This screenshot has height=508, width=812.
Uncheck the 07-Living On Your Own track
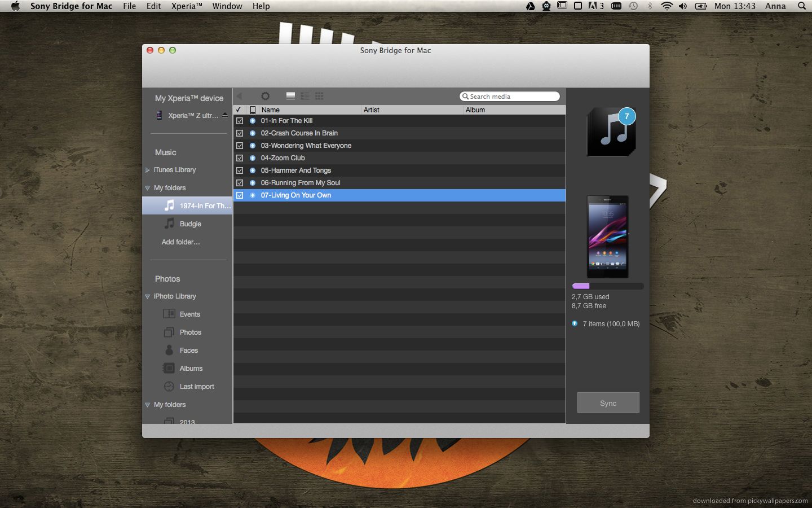(x=240, y=195)
